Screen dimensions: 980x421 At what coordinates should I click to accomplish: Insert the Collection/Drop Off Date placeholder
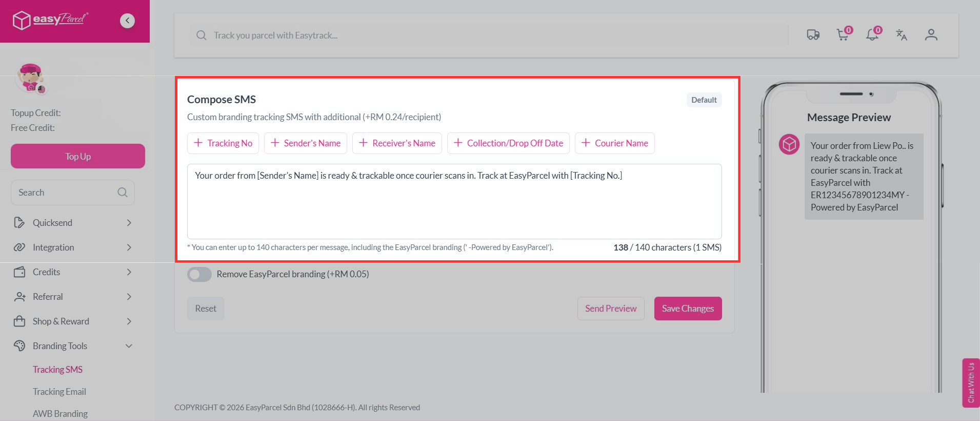508,143
